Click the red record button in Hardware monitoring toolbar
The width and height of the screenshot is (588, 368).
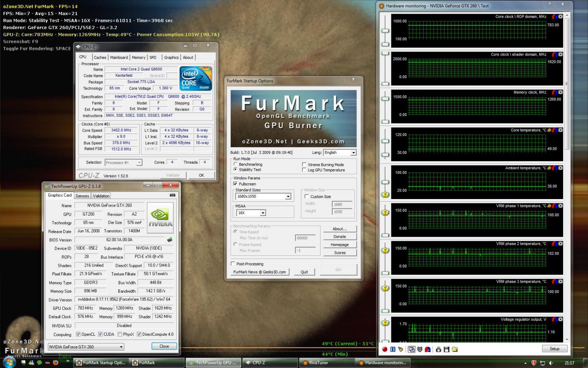pyautogui.click(x=385, y=349)
